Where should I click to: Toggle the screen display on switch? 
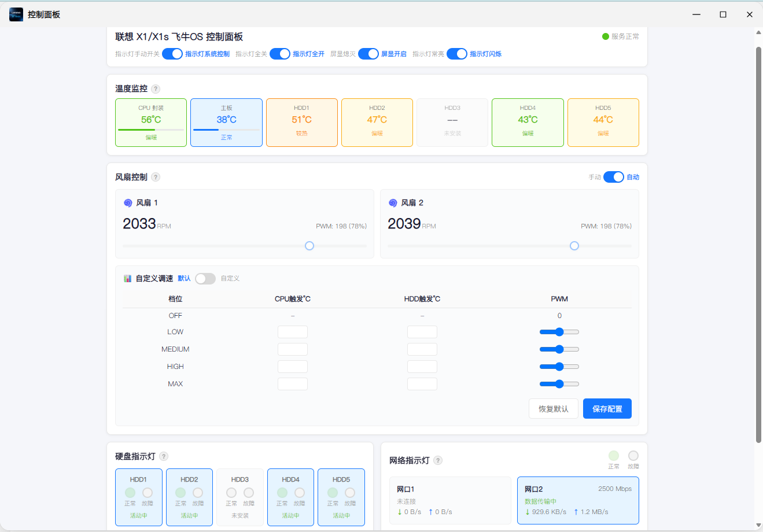[x=368, y=54]
